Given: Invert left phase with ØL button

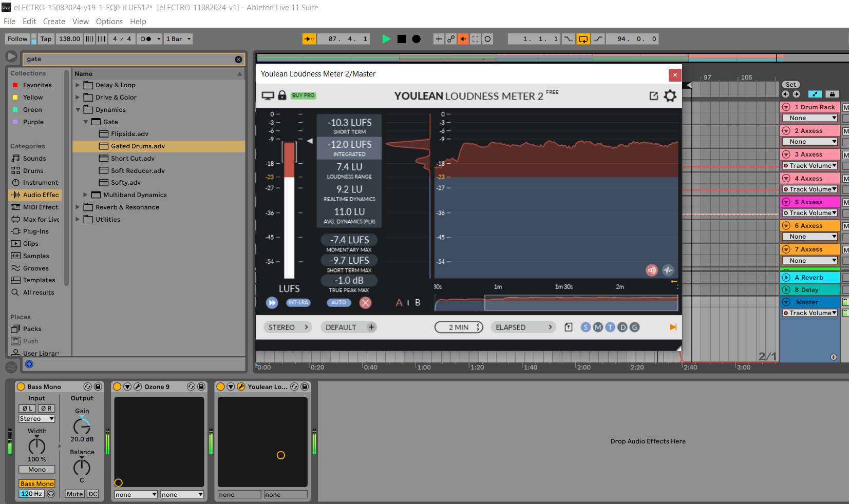Looking at the screenshot, I should (x=27, y=409).
